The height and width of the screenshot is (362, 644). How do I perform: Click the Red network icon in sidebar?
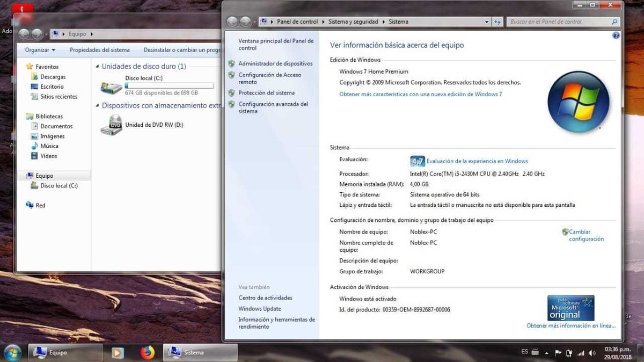30,205
